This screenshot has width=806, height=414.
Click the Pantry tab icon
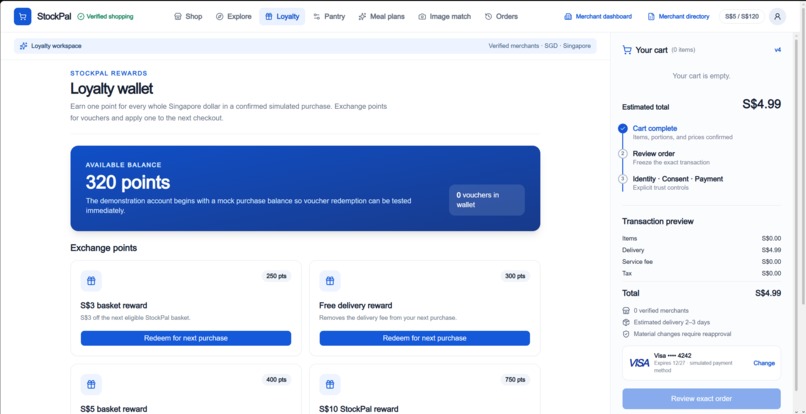(x=317, y=16)
